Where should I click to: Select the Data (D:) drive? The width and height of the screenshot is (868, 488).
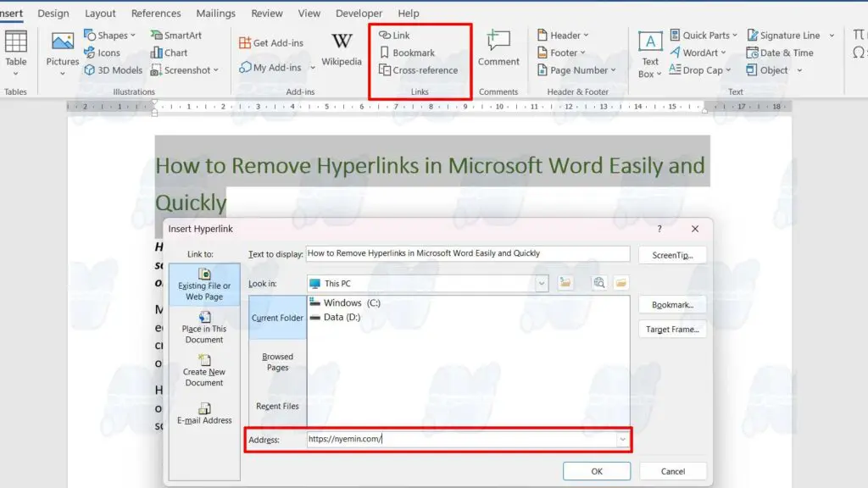coord(336,317)
